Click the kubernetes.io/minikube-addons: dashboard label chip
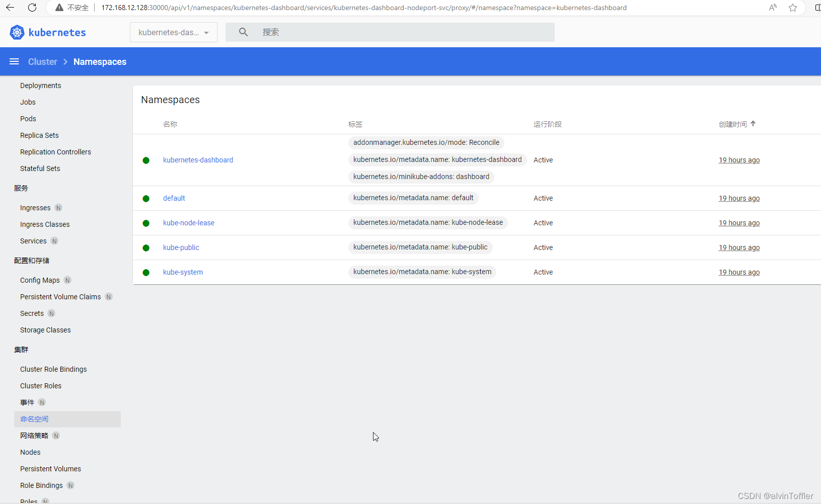821x504 pixels. click(421, 177)
